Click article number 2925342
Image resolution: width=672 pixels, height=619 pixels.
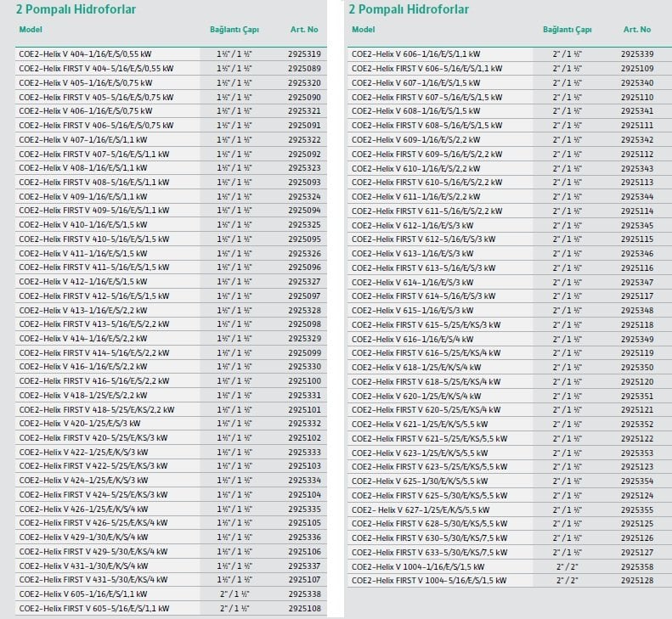[637, 139]
